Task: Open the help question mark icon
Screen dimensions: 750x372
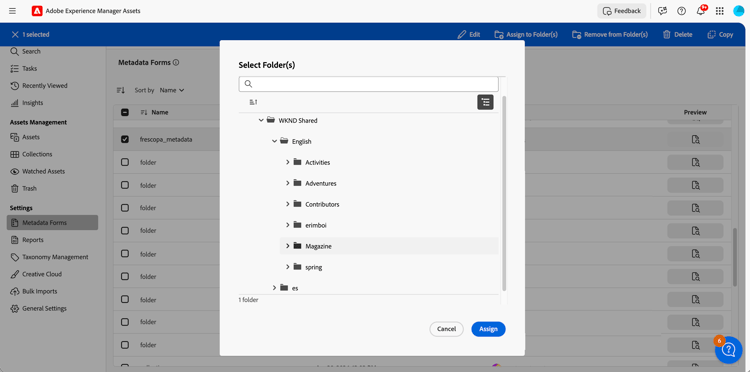Action: pyautogui.click(x=682, y=11)
